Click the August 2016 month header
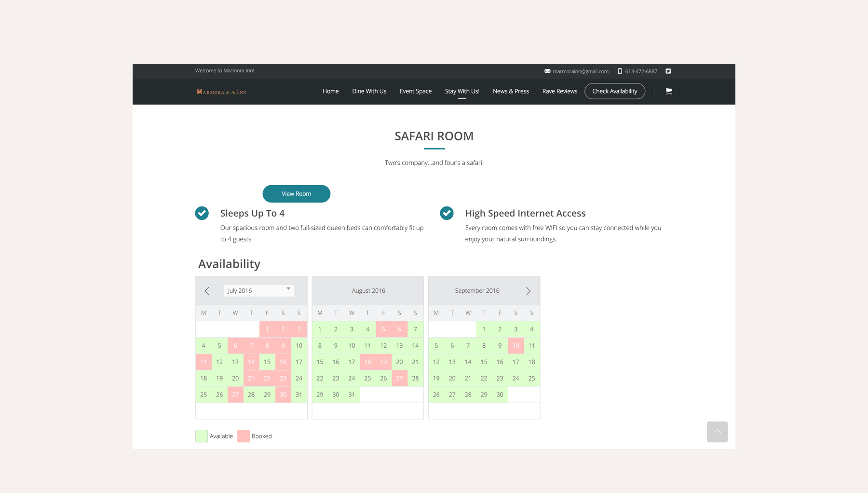868x493 pixels. [368, 290]
